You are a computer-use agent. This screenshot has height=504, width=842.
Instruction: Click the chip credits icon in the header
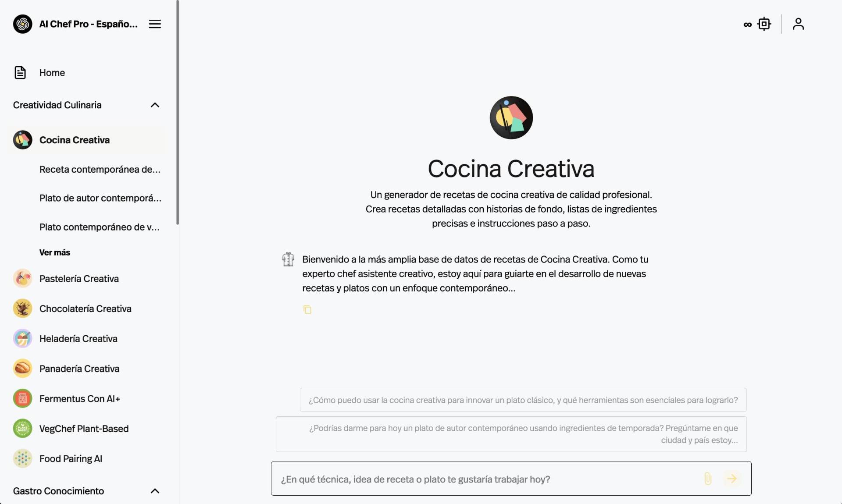pyautogui.click(x=764, y=24)
